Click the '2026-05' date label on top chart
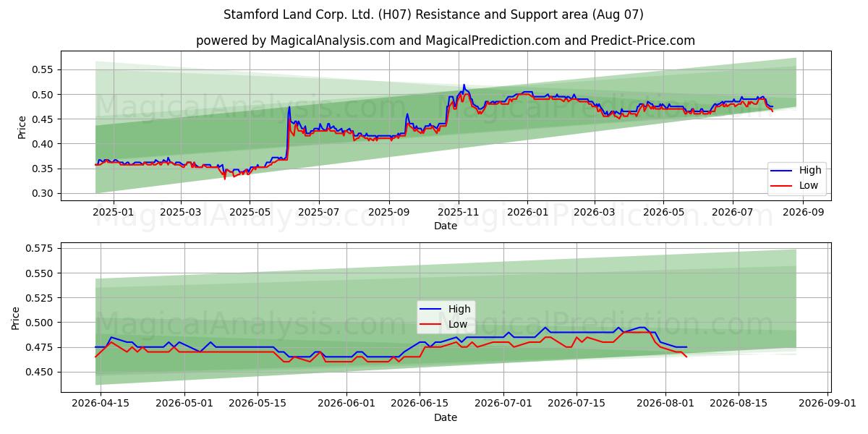 (663, 213)
